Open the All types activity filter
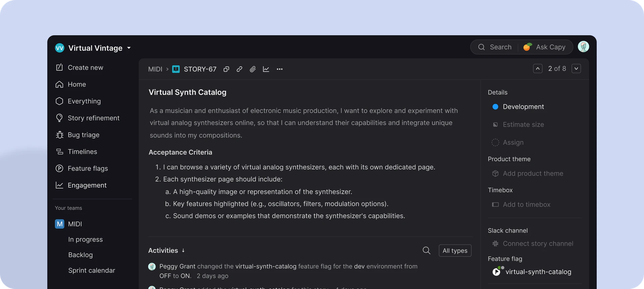The width and height of the screenshot is (644, 289). (455, 250)
